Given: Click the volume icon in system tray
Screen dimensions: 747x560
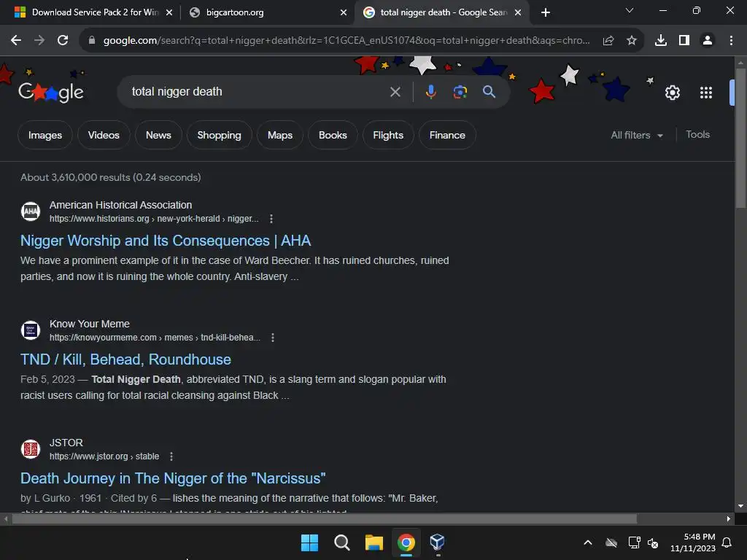Looking at the screenshot, I should click(x=653, y=542).
